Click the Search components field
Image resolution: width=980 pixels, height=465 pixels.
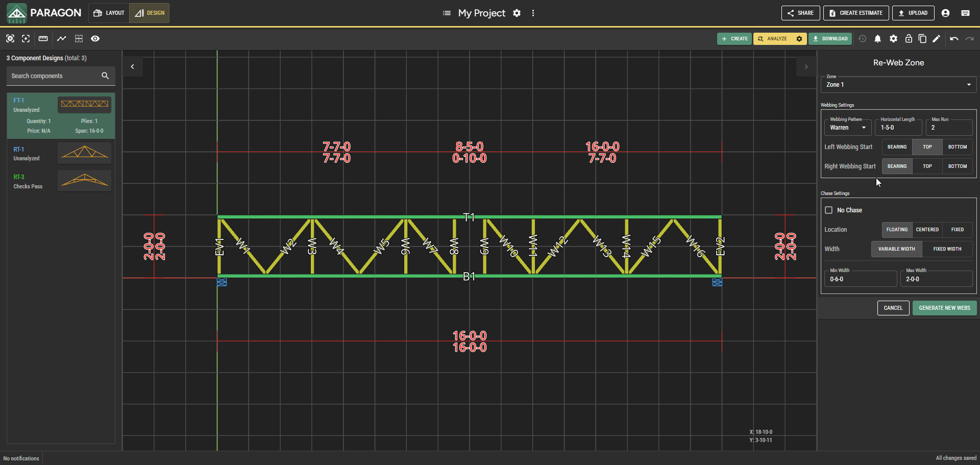click(x=60, y=76)
